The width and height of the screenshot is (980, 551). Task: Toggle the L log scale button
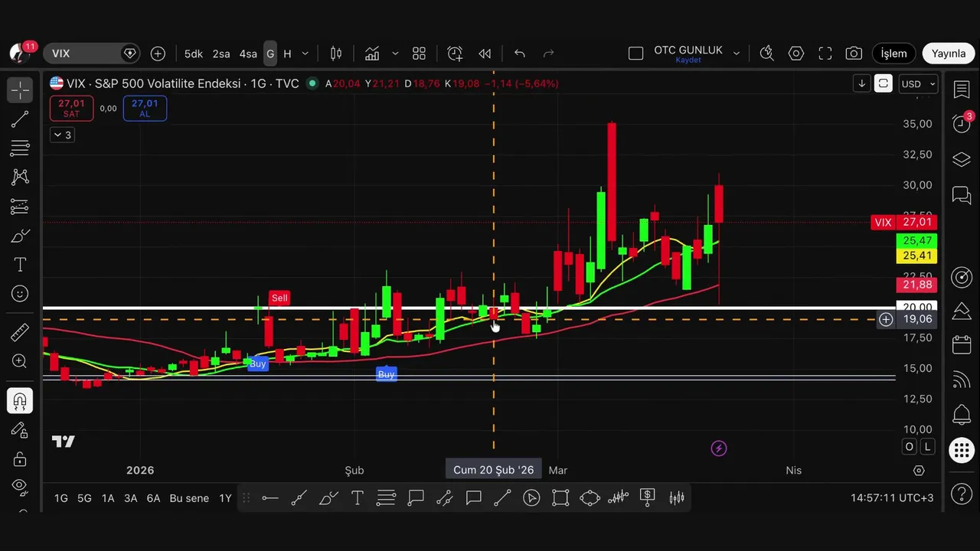coord(928,447)
